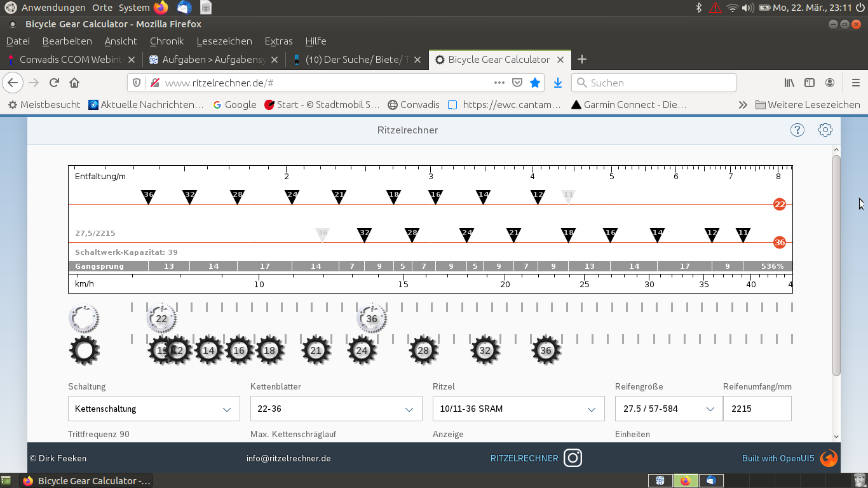Viewport: 868px width, 488px height.
Task: Bookmark page with the star icon
Action: pos(535,83)
